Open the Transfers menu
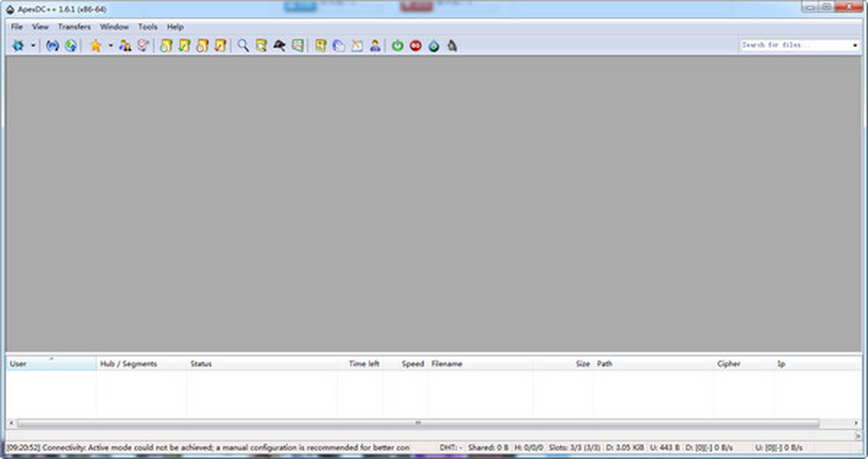 pos(74,27)
